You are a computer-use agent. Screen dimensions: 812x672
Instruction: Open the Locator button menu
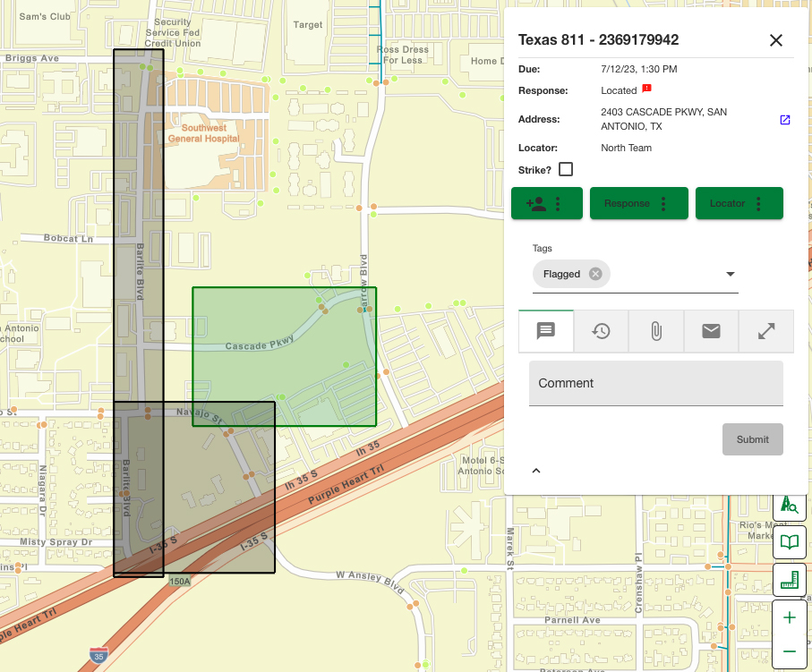click(x=739, y=203)
